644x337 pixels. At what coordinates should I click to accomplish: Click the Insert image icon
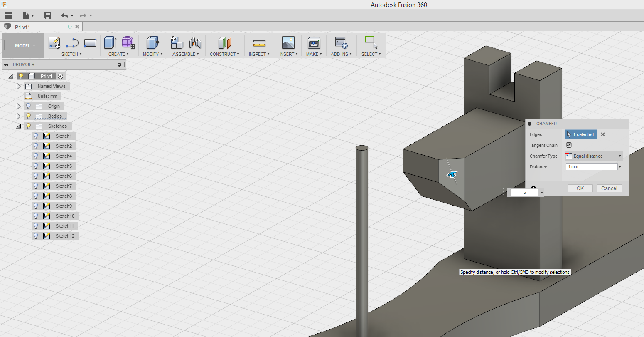[288, 43]
